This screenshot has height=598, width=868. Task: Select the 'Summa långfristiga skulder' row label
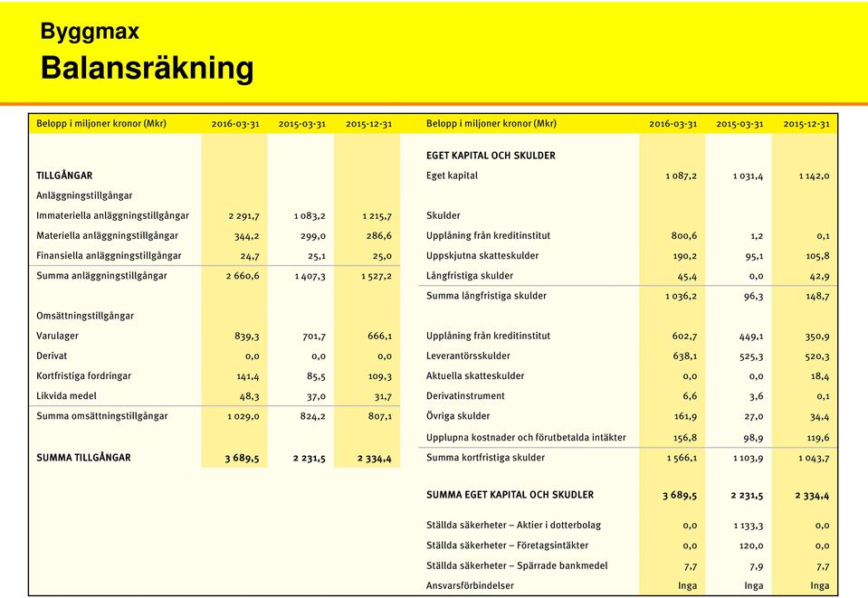pos(486,296)
